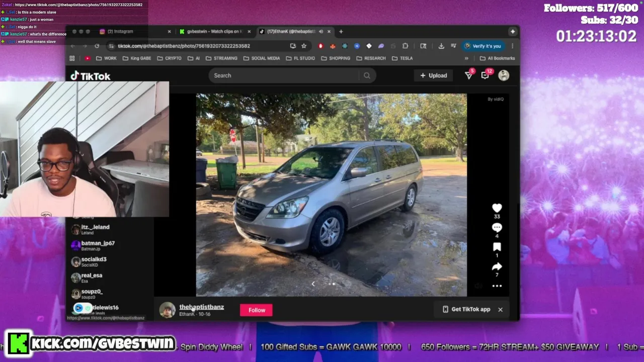Click thebaptistbanz profile avatar
Screen dimensions: 644x362
[168, 310]
